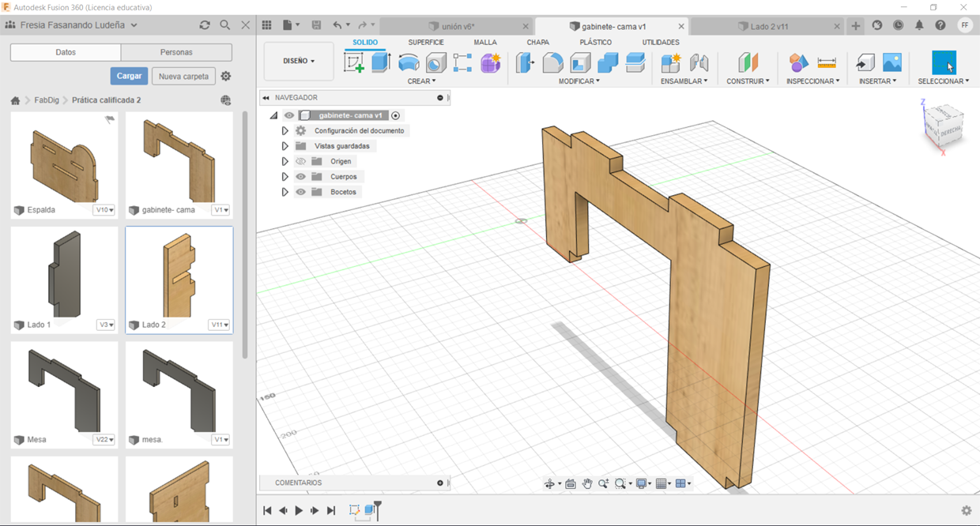Image resolution: width=980 pixels, height=526 pixels.
Task: Select the Pan hand tool
Action: 587,483
